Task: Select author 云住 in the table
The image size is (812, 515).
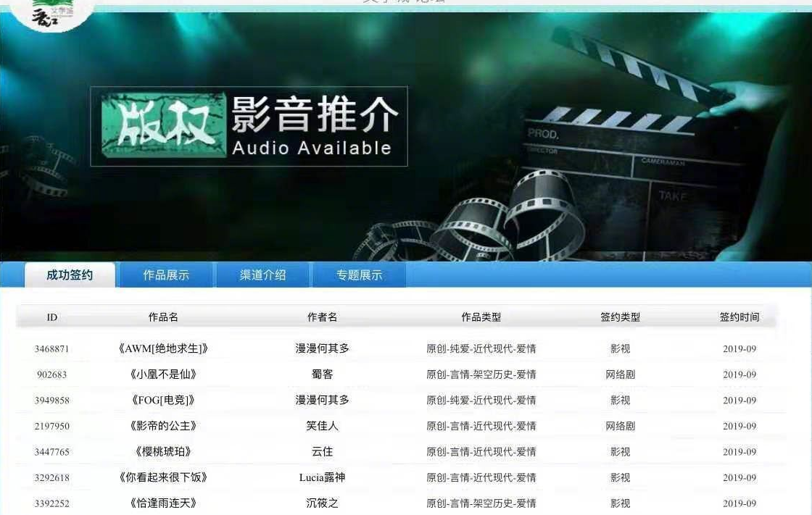Action: 322,452
